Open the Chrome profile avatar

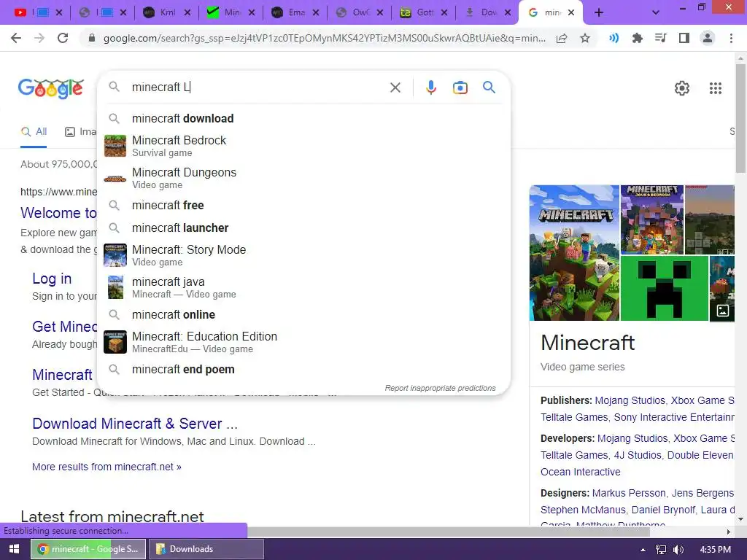click(x=708, y=38)
